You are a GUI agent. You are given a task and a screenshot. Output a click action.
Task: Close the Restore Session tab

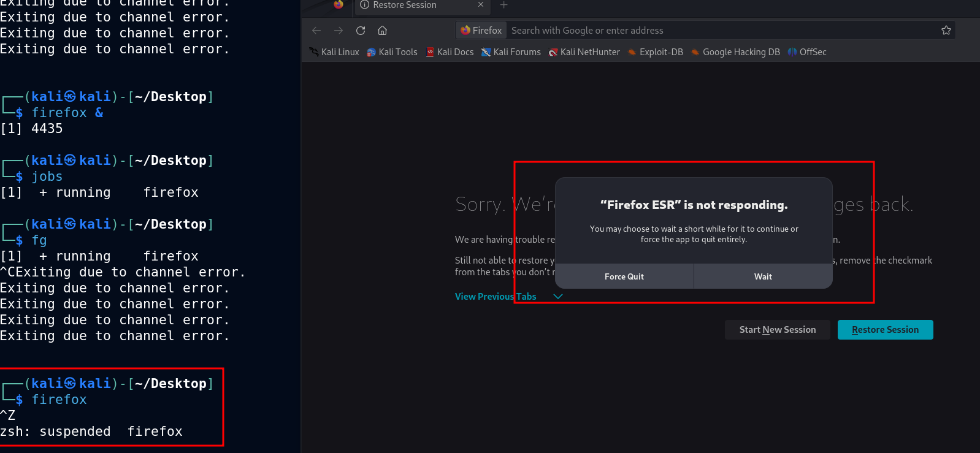pos(481,5)
